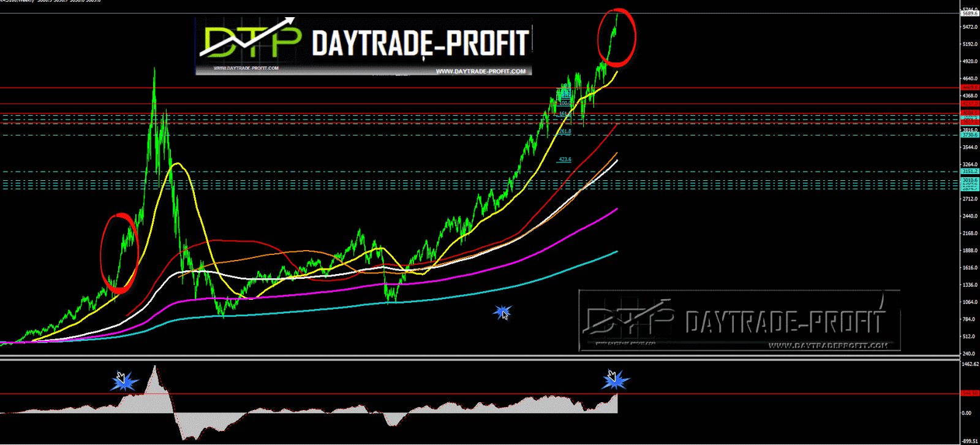Select the 161.8 Fibonacci level label
Screen dimensions: 980x445
pyautogui.click(x=565, y=113)
